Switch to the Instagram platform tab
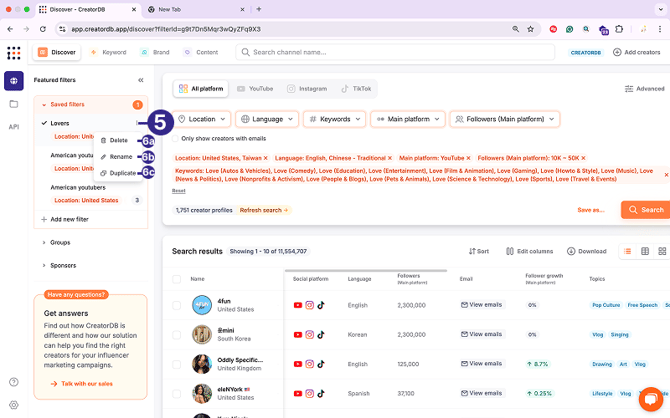This screenshot has width=670, height=418. coord(307,89)
